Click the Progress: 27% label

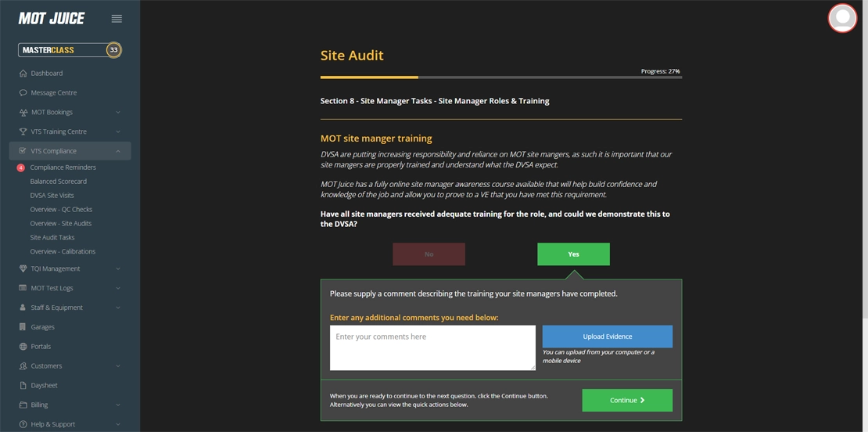661,71
